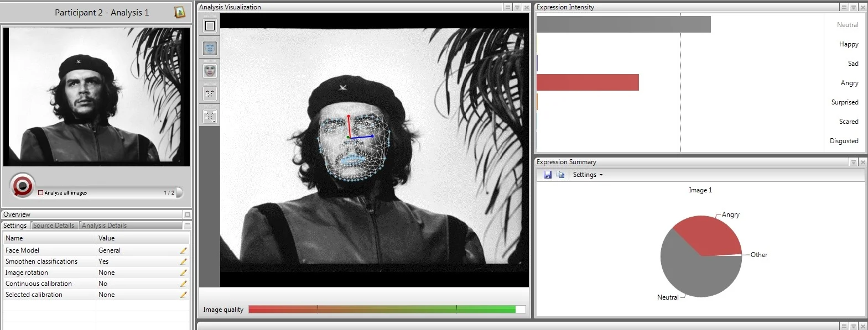Copy the Expression Summary chart to clipboard
Viewport: 868px width, 330px height.
point(560,175)
